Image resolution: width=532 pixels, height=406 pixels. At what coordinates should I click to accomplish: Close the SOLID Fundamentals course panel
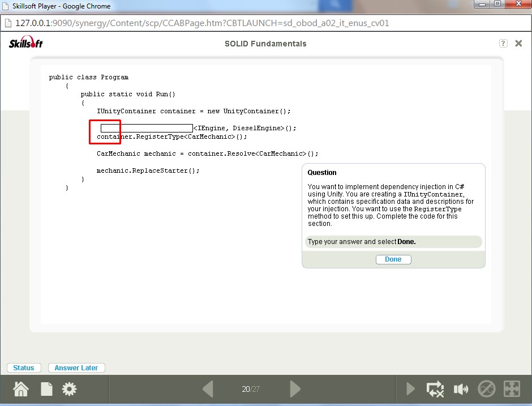[518, 44]
